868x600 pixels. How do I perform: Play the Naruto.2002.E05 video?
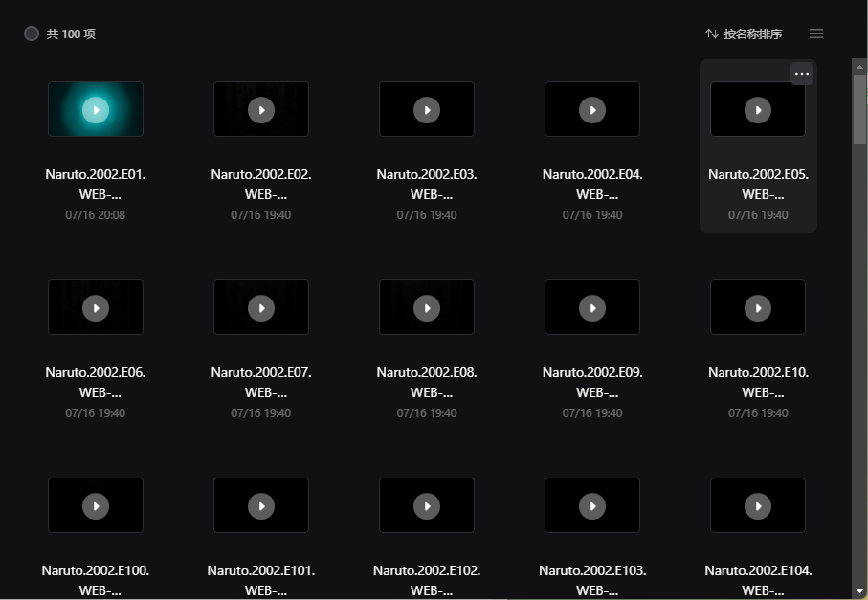click(758, 110)
